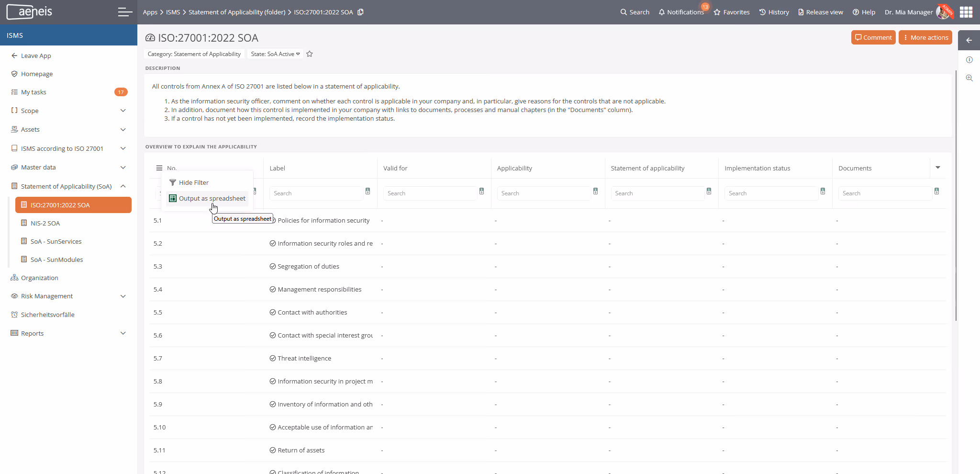Open State: SoA Active dropdown
The height and width of the screenshot is (474, 980).
pyautogui.click(x=276, y=54)
